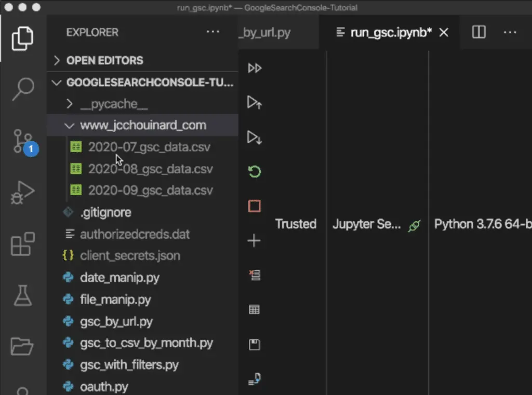532x395 pixels.
Task: Close the run_gsc.ipynb tab
Action: click(444, 33)
